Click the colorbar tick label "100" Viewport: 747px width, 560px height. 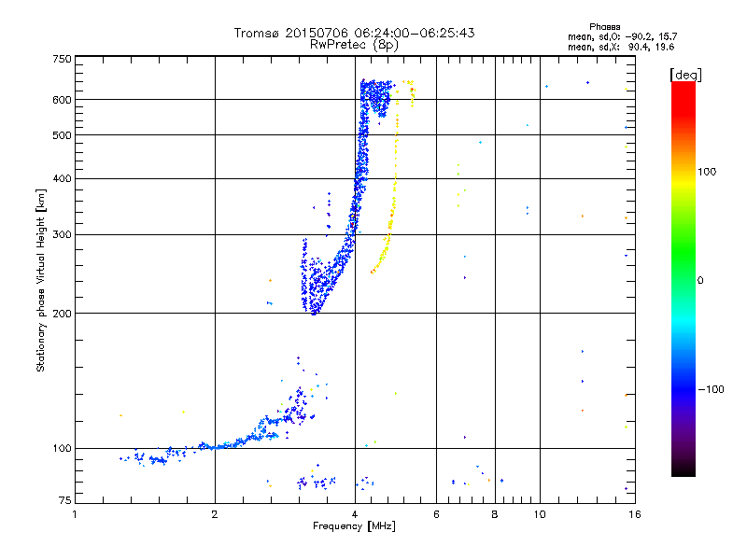707,172
